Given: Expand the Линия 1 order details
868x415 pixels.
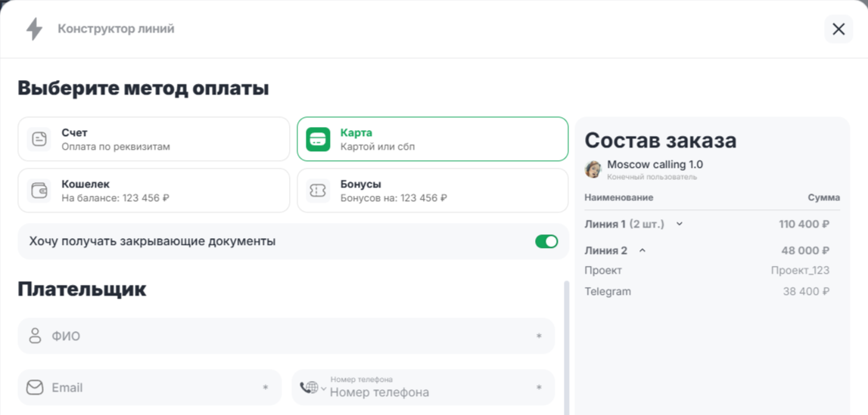Looking at the screenshot, I should point(679,224).
